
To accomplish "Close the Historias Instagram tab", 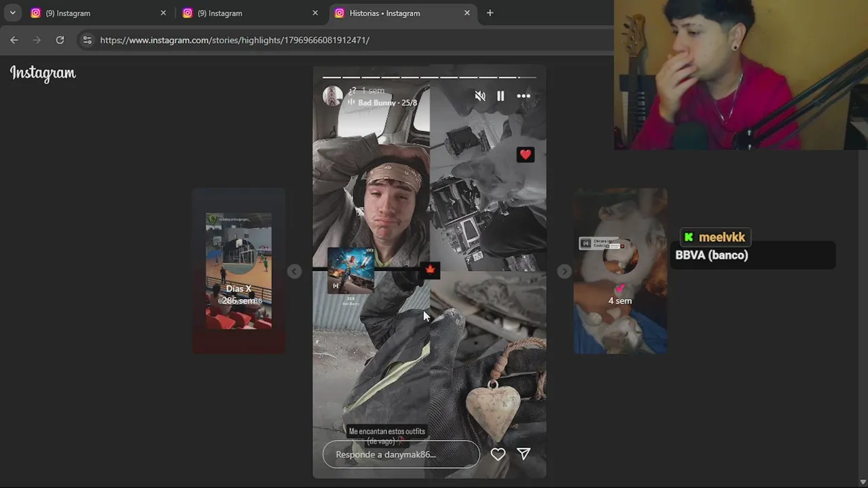I will click(x=467, y=13).
